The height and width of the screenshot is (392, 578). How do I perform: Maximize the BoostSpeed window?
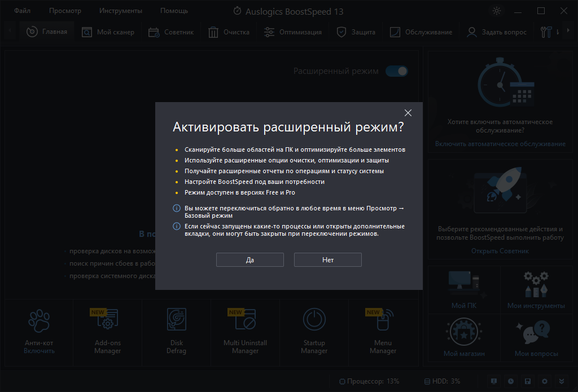pos(541,11)
